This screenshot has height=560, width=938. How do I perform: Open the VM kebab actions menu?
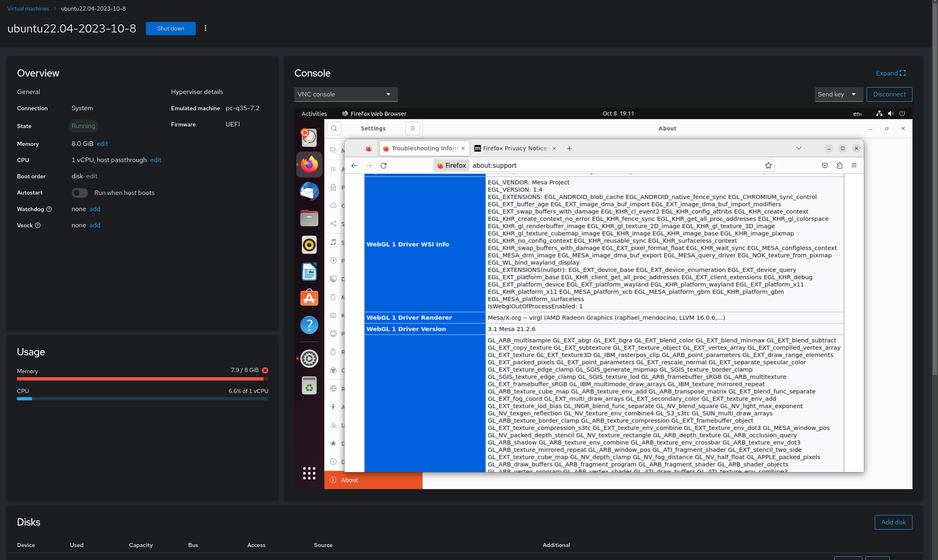[x=206, y=28]
